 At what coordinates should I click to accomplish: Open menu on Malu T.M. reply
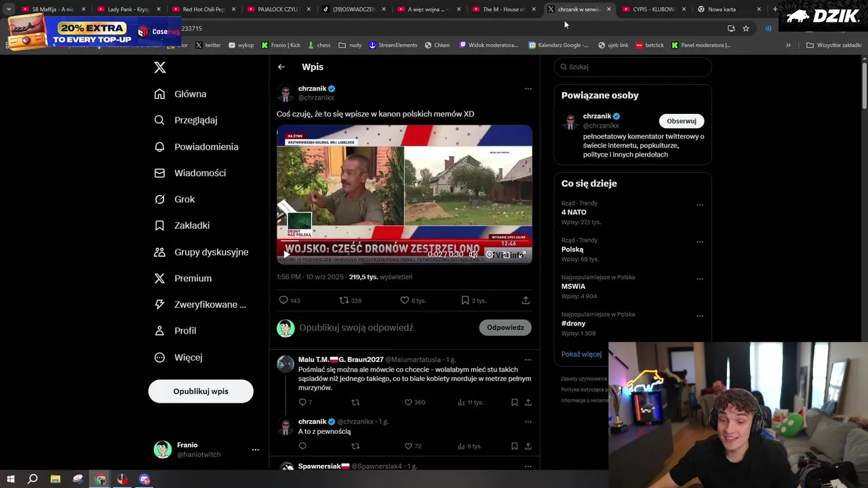pyautogui.click(x=528, y=360)
